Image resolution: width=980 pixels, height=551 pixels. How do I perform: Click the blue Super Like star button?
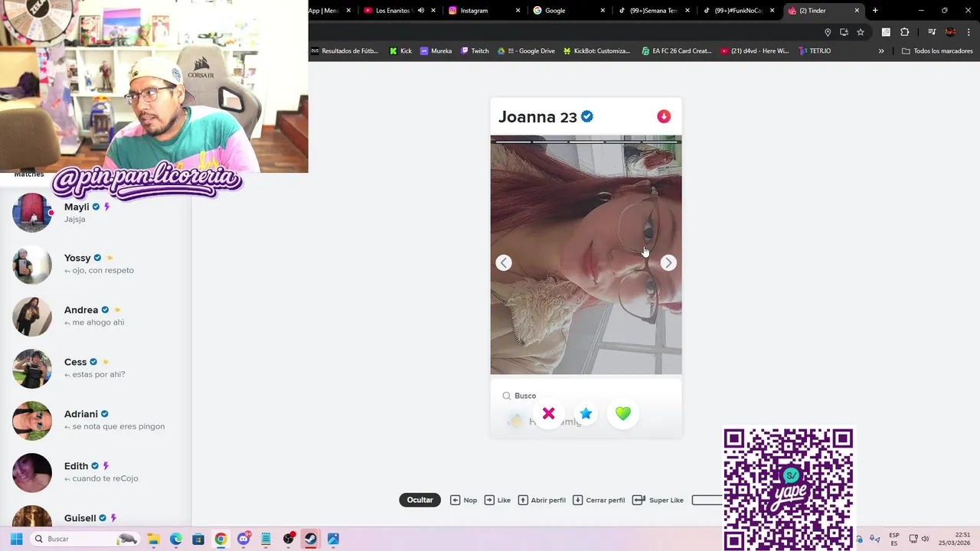point(586,414)
